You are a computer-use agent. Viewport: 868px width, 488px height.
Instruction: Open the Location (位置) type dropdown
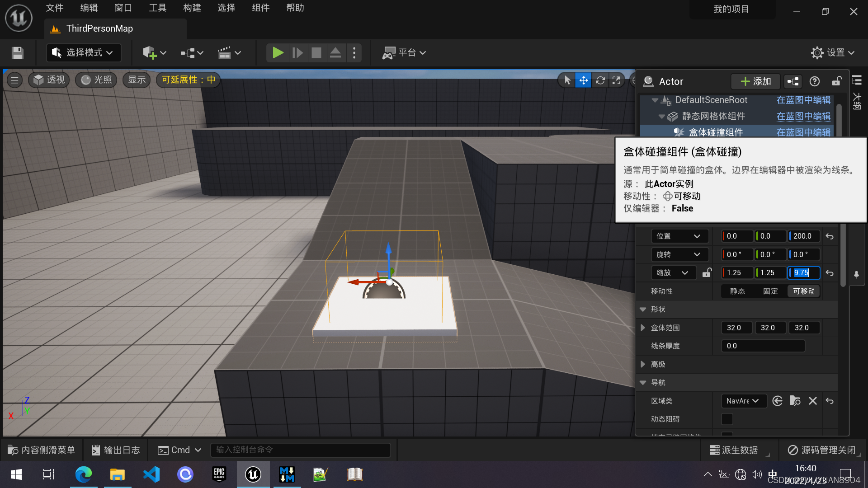[679, 236]
